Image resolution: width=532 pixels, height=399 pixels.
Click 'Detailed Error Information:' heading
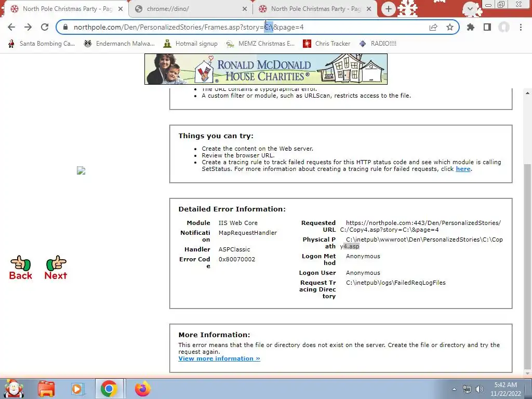pos(232,209)
